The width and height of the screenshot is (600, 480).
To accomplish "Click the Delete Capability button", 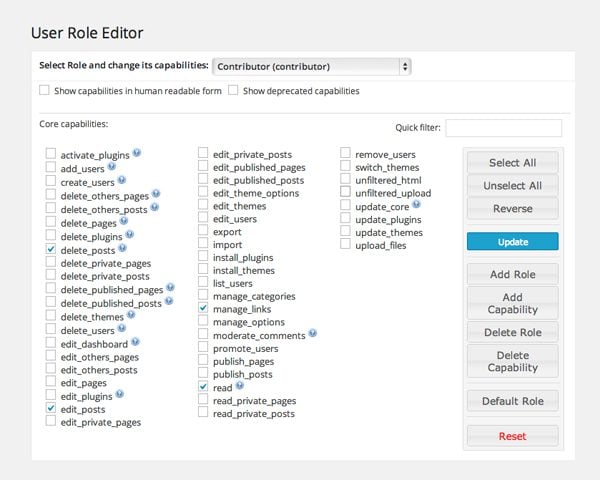I will click(x=512, y=361).
